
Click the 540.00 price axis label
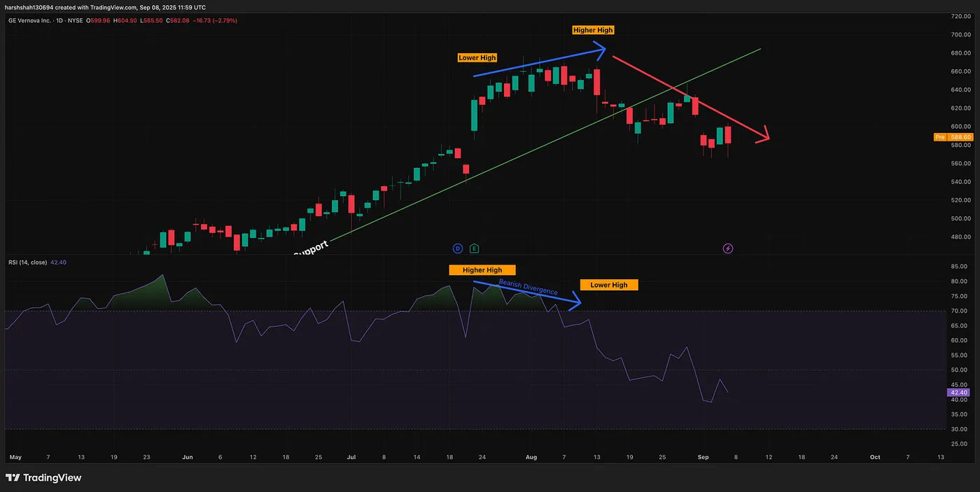click(960, 182)
